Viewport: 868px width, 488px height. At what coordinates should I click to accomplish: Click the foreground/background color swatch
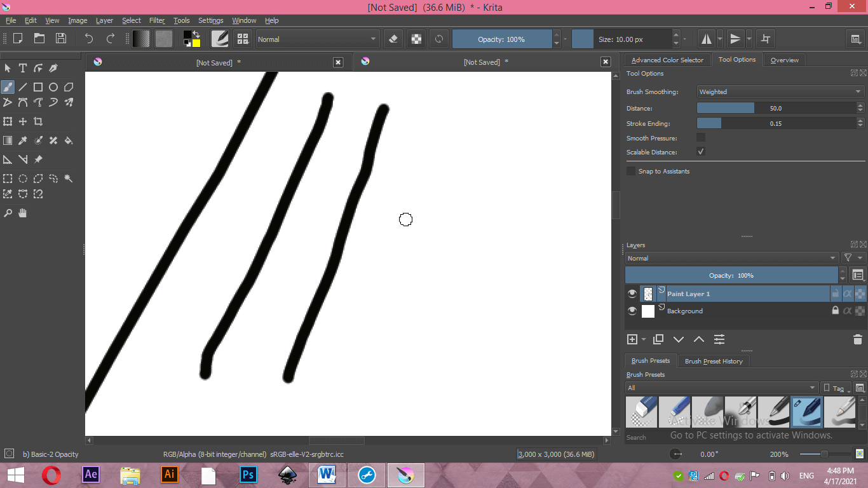pyautogui.click(x=193, y=39)
